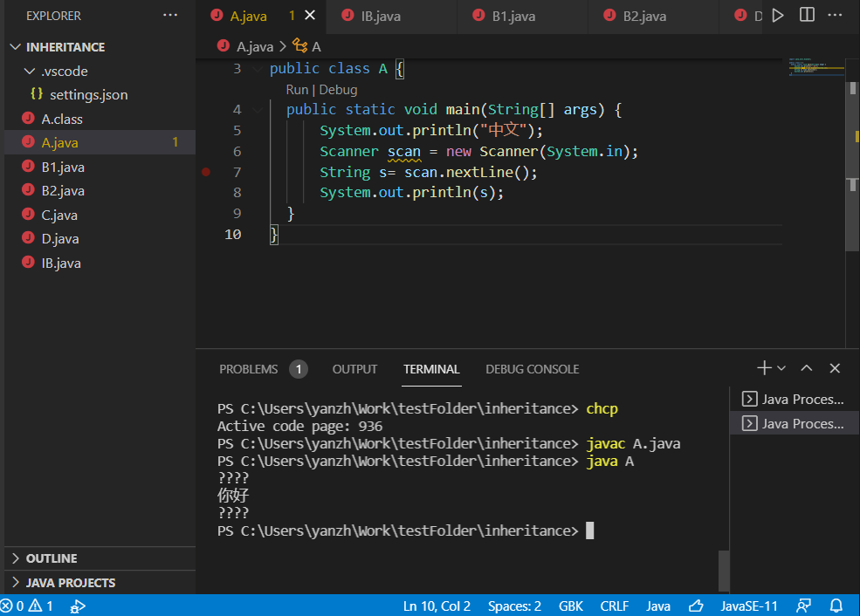This screenshot has height=616, width=860.
Task: Open the feedback icon in status bar
Action: point(803,606)
